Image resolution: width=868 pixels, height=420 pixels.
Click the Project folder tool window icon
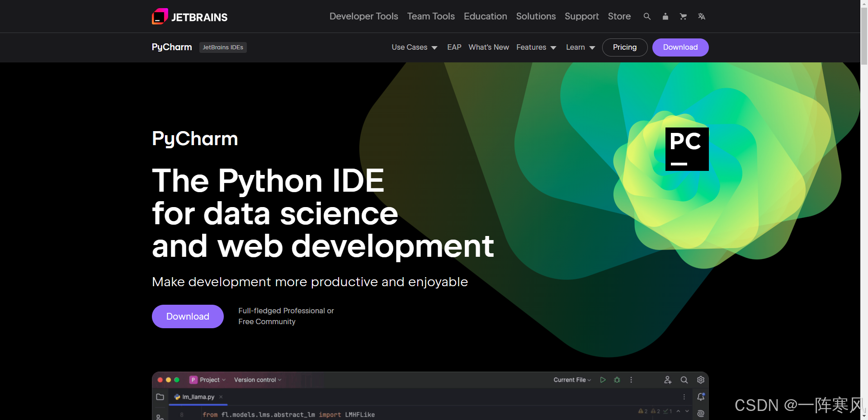(160, 397)
